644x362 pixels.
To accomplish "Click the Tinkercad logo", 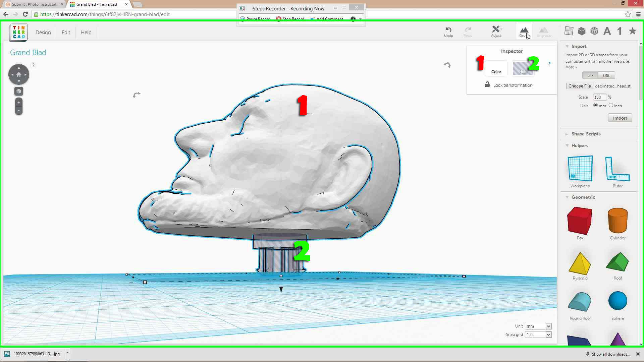I will [18, 32].
